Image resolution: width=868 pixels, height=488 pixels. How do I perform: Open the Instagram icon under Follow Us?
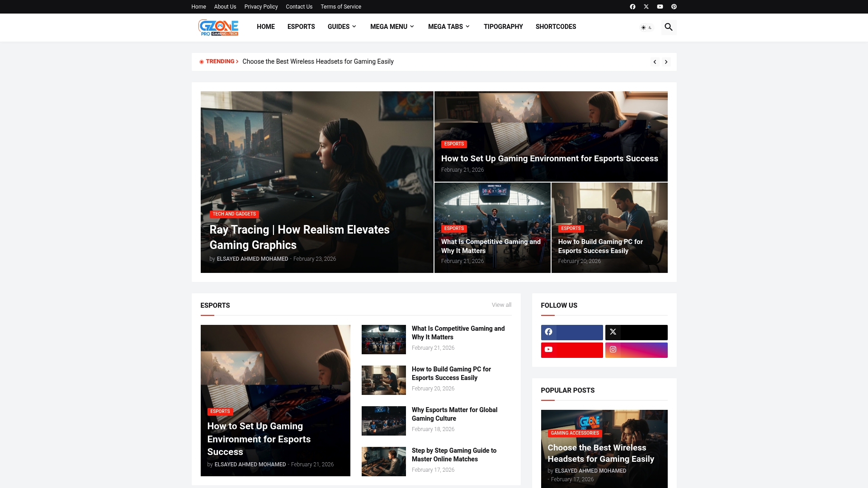636,350
